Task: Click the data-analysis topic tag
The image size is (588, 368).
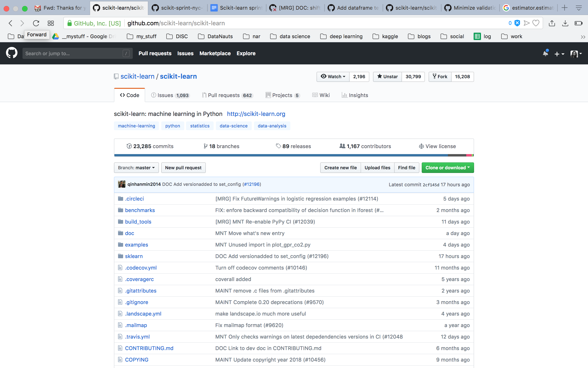Action: point(272,126)
